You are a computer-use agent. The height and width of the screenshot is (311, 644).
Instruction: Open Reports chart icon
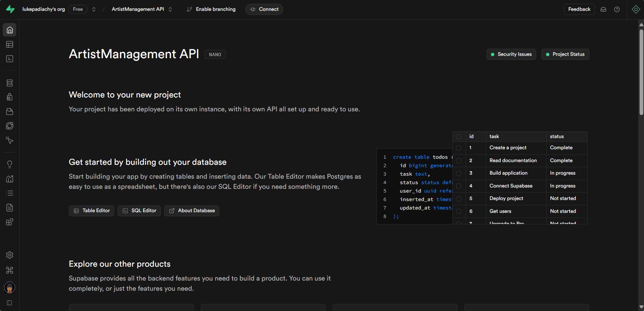pyautogui.click(x=10, y=179)
